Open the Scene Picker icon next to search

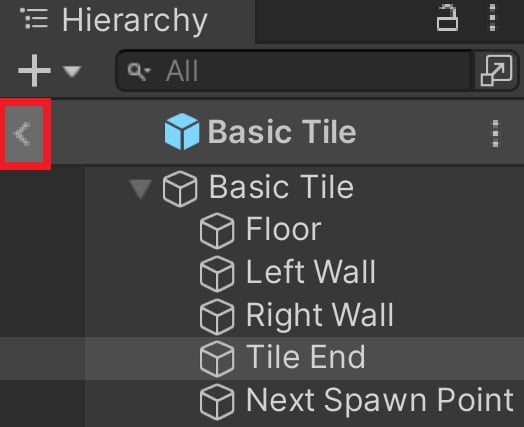(496, 71)
